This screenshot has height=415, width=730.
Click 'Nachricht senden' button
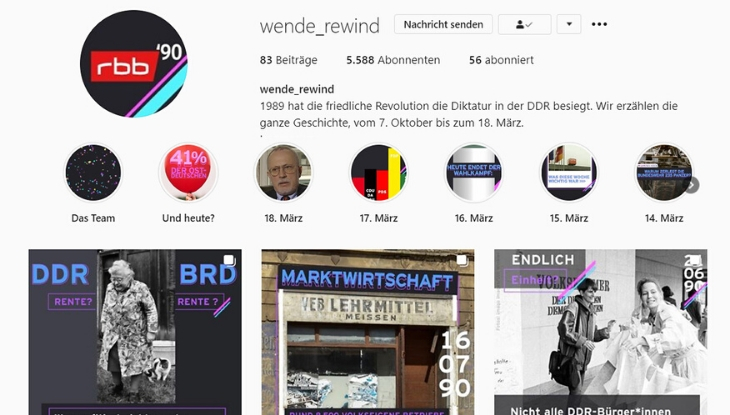pos(443,24)
